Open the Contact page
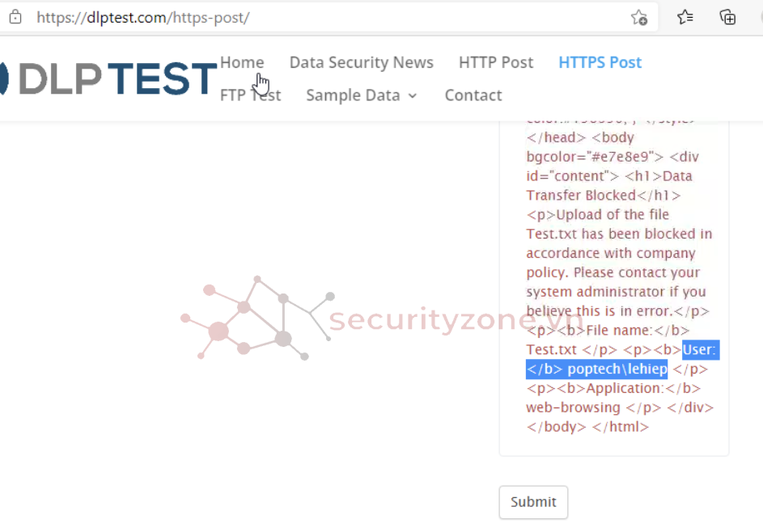The height and width of the screenshot is (532, 763). pos(473,95)
